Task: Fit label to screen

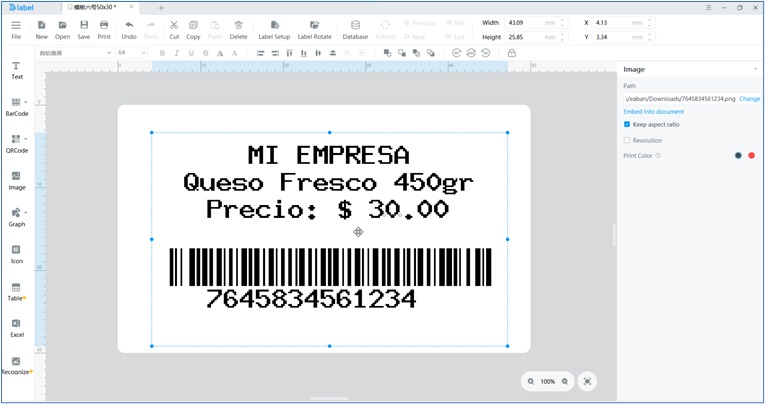Action: [587, 382]
